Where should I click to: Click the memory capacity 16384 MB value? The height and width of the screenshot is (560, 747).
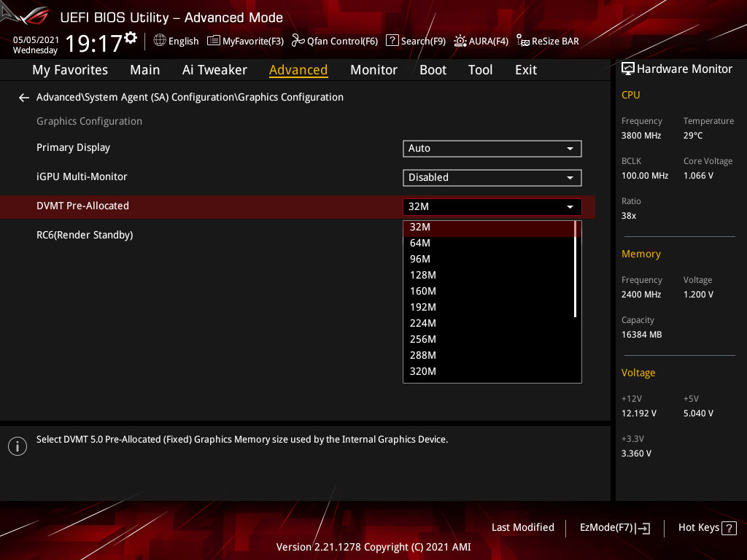point(641,335)
